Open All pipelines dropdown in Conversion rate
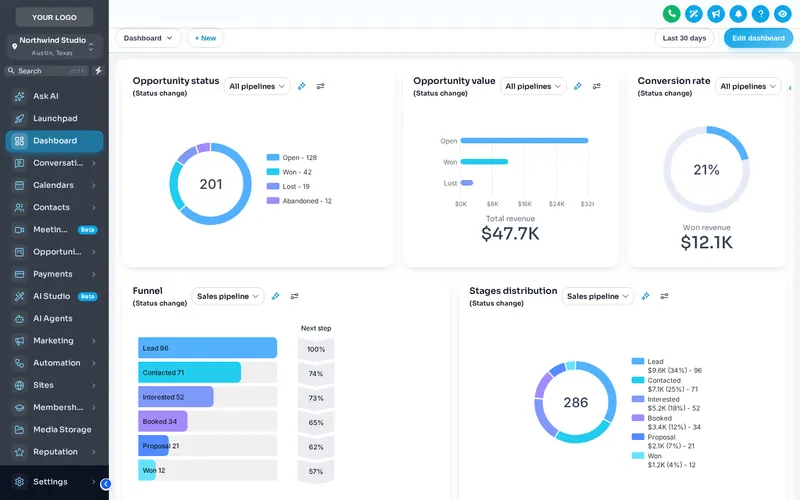This screenshot has height=500, width=800. coord(748,86)
